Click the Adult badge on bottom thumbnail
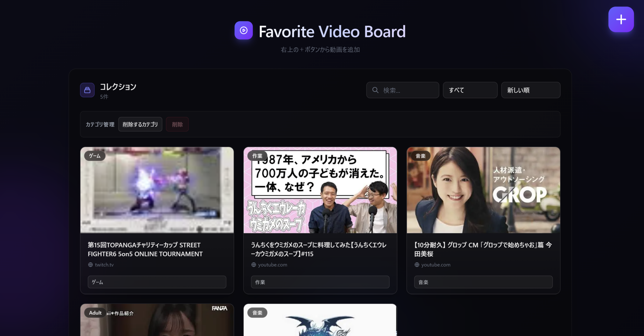 click(95, 313)
